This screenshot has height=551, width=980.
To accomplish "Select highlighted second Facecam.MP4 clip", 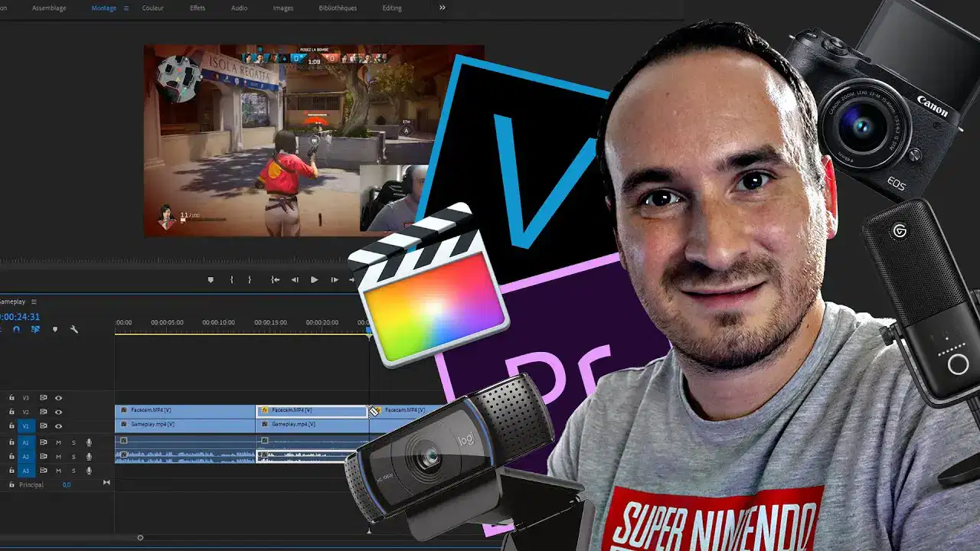I will click(x=312, y=410).
